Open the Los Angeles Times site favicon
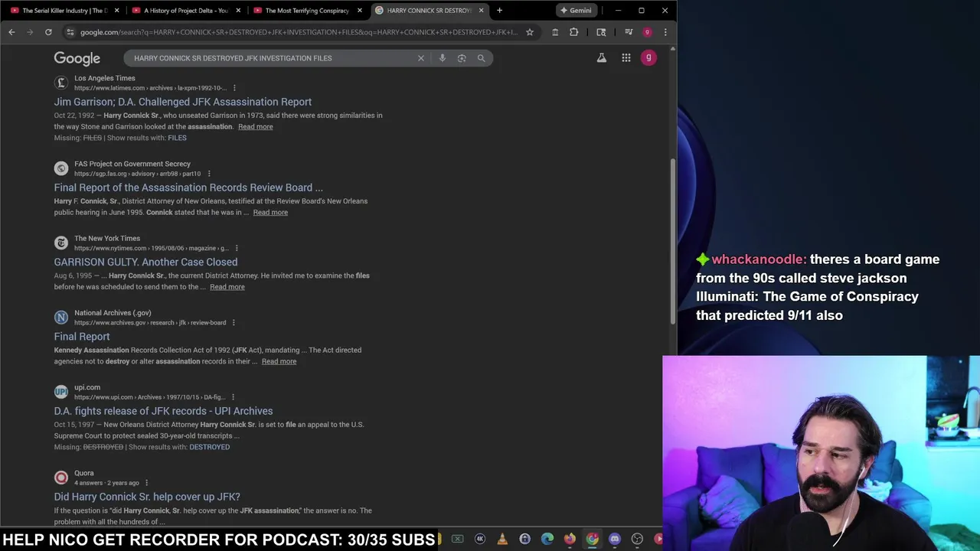The width and height of the screenshot is (980, 551). (x=61, y=83)
